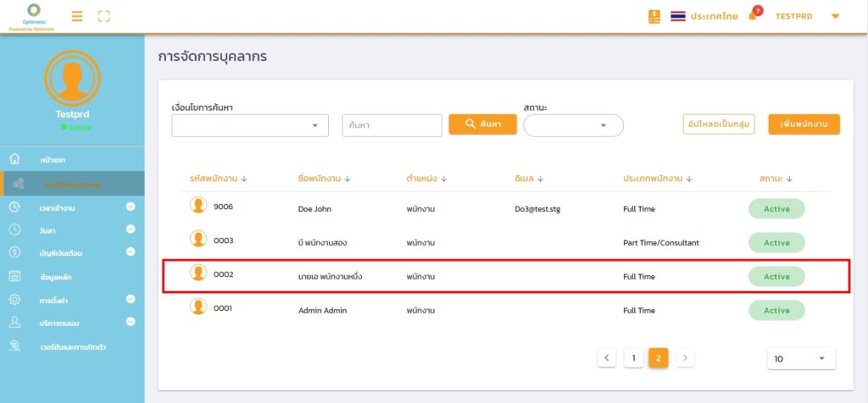
Task: Click the gear icon for การตั้งค่า
Action: 14,299
